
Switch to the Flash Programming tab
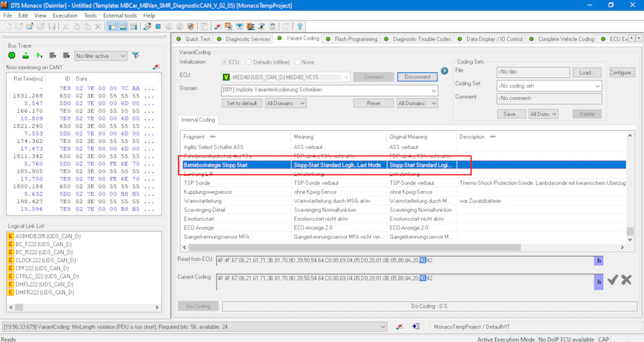[352, 39]
